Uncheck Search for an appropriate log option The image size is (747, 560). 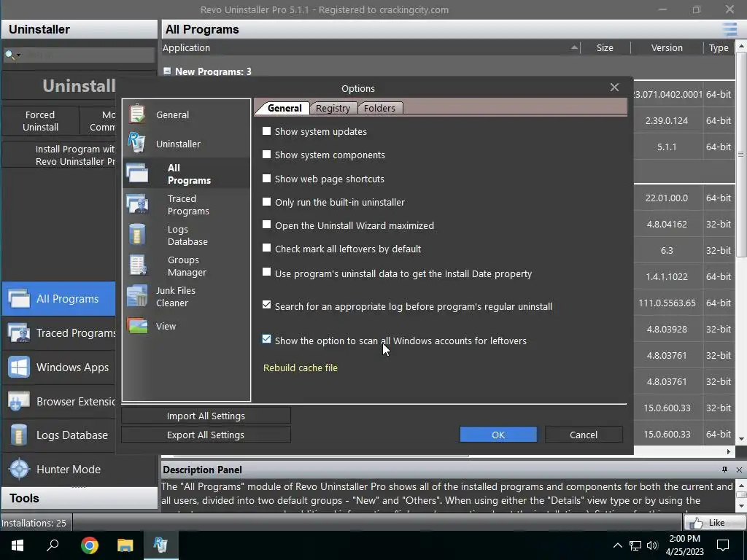click(267, 305)
